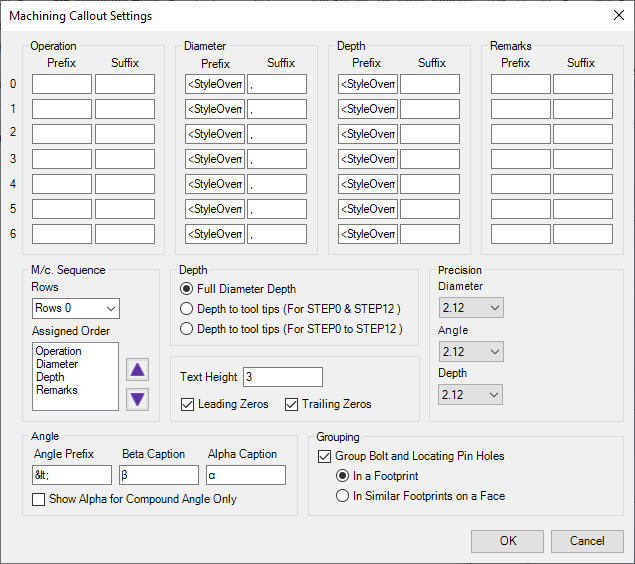Viewport: 635px width, 564px height.
Task: Open the Rows dropdown in M/c. Sequence
Action: pos(76,308)
